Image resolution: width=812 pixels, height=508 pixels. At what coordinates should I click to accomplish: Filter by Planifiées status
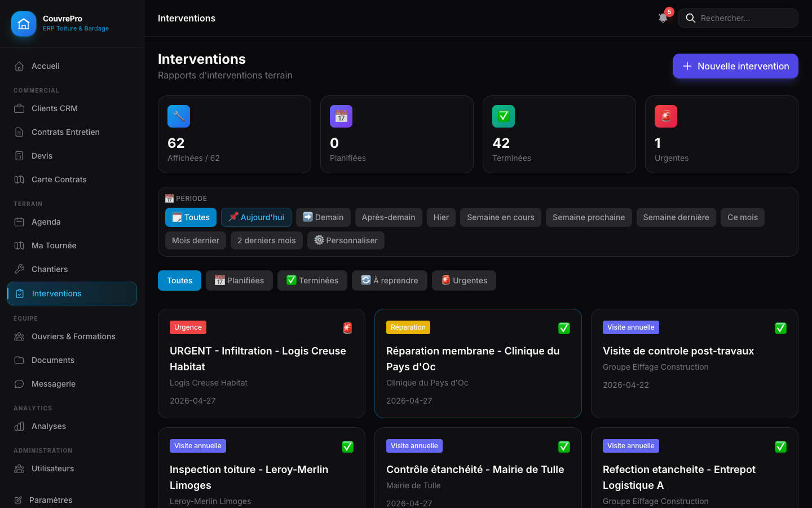point(239,281)
